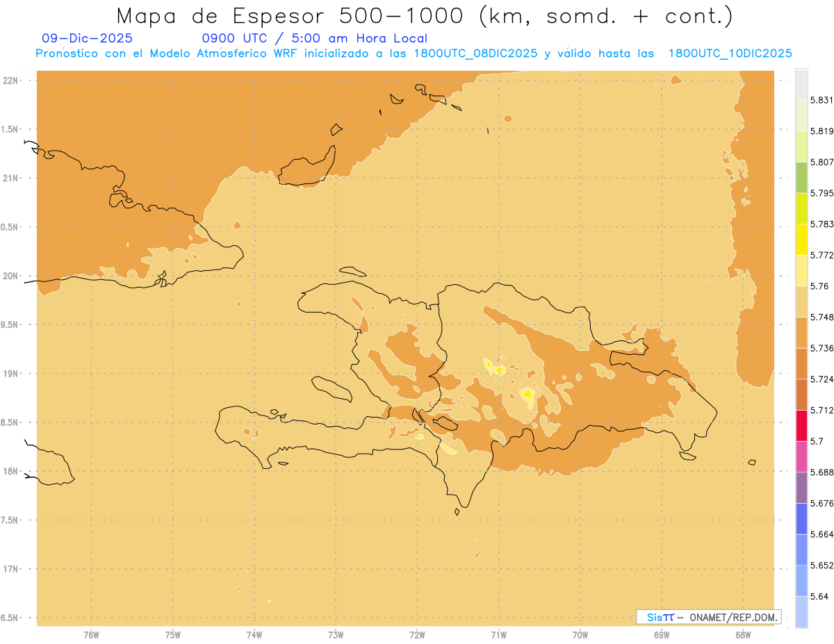Select the red legend swatch between 5.7 and 5.712

801,425
